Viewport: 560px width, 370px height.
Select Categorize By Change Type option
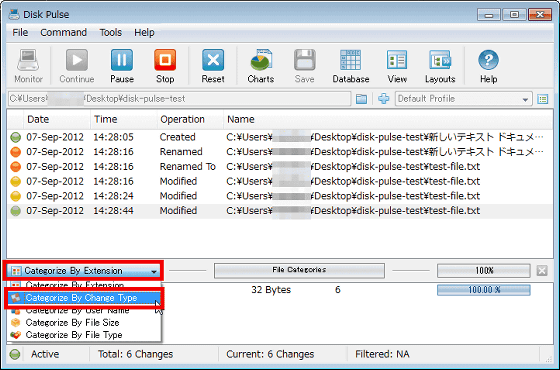pos(84,298)
